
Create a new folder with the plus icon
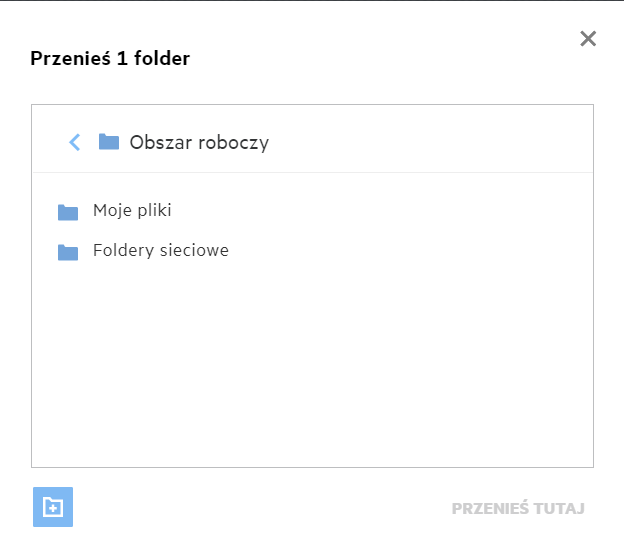(x=53, y=507)
